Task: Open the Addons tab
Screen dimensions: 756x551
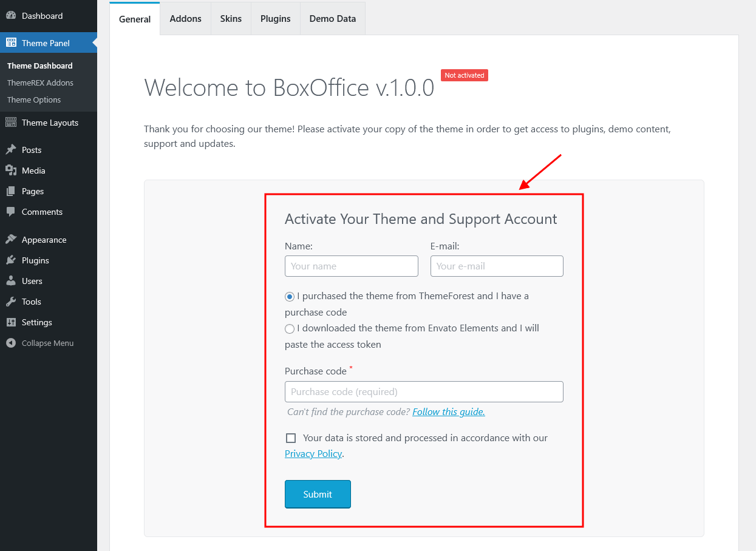Action: [186, 19]
